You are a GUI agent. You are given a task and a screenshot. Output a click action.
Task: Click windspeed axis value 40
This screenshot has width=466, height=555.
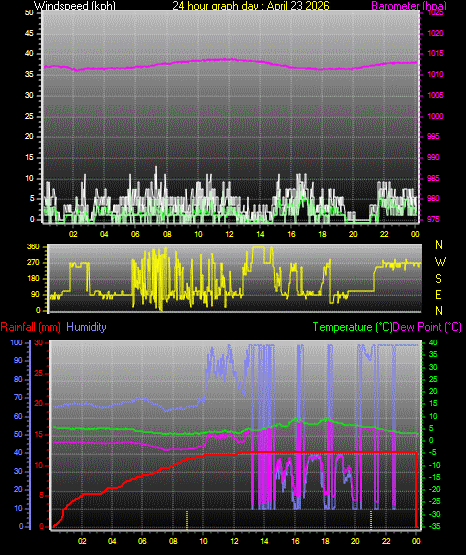29,53
